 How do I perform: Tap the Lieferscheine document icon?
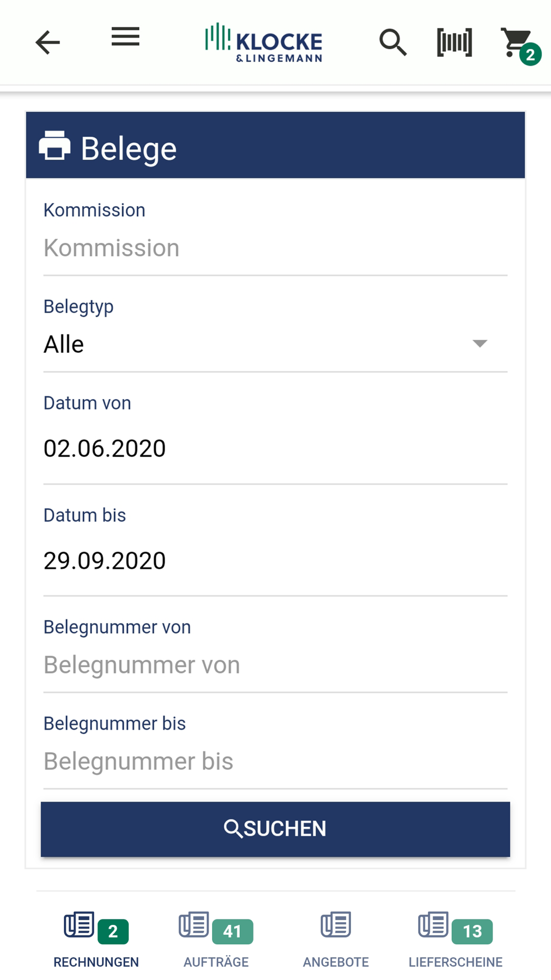[x=433, y=925]
